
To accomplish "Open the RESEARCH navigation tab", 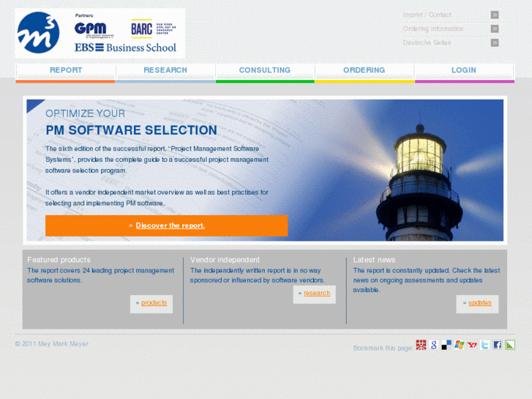I will point(165,73).
